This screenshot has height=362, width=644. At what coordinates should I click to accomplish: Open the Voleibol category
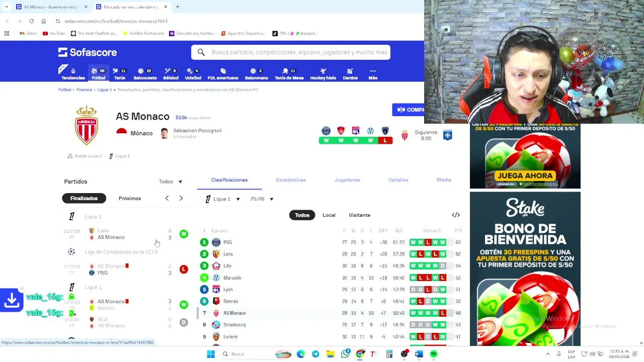tap(193, 74)
